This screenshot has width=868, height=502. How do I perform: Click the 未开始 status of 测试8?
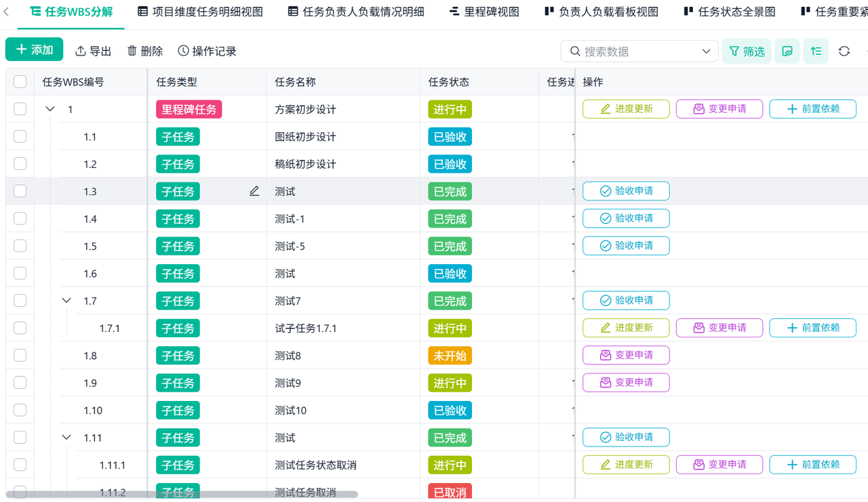(x=450, y=356)
